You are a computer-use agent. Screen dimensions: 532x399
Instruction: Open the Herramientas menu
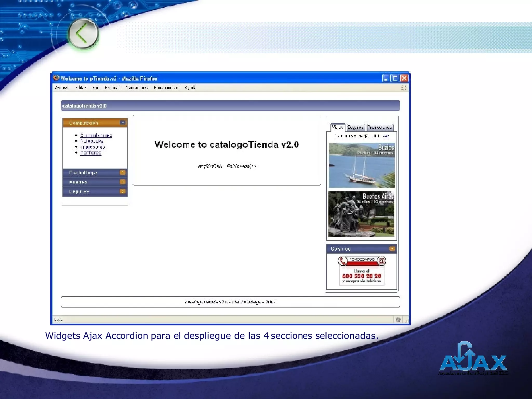click(x=166, y=88)
